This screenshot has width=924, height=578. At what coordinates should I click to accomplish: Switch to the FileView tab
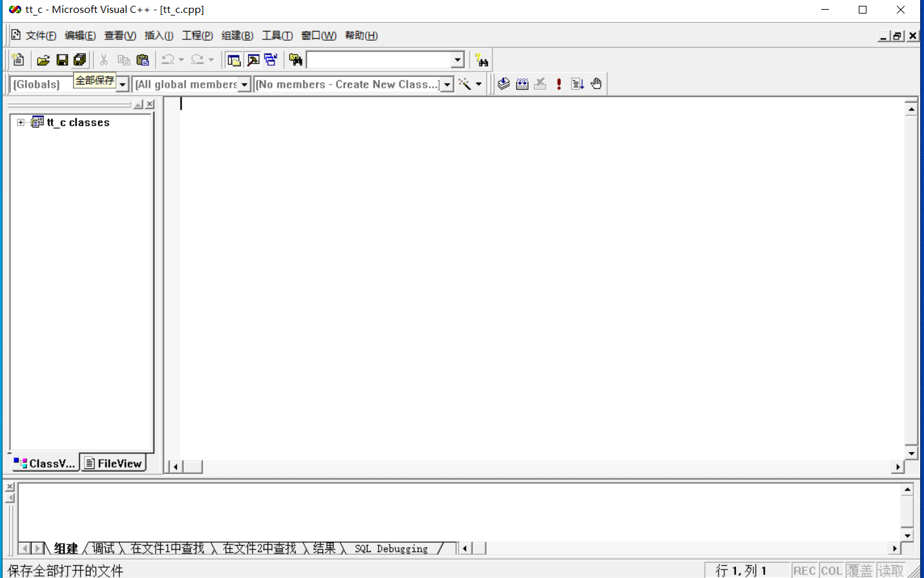tap(114, 464)
